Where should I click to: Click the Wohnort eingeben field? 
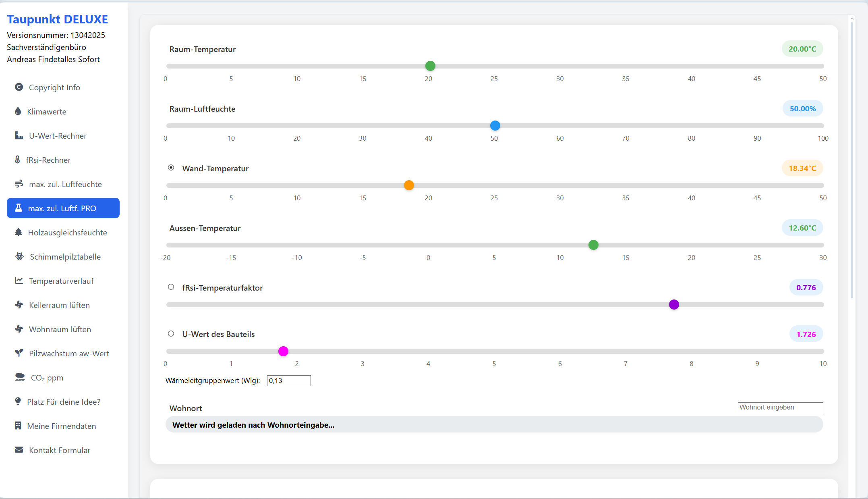coord(780,408)
